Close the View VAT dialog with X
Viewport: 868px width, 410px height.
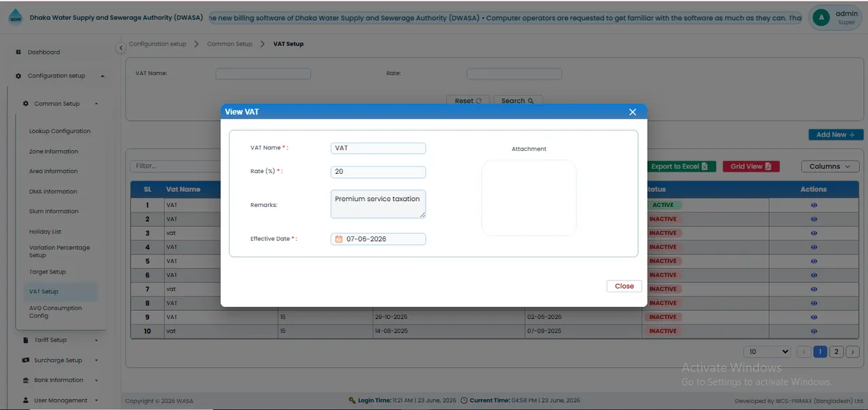click(x=633, y=112)
